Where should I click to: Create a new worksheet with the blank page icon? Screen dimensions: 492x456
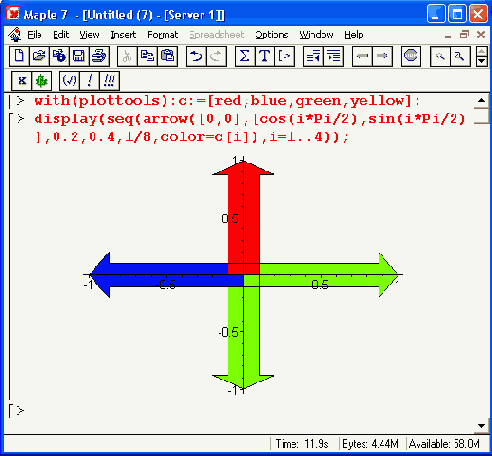pyautogui.click(x=19, y=56)
